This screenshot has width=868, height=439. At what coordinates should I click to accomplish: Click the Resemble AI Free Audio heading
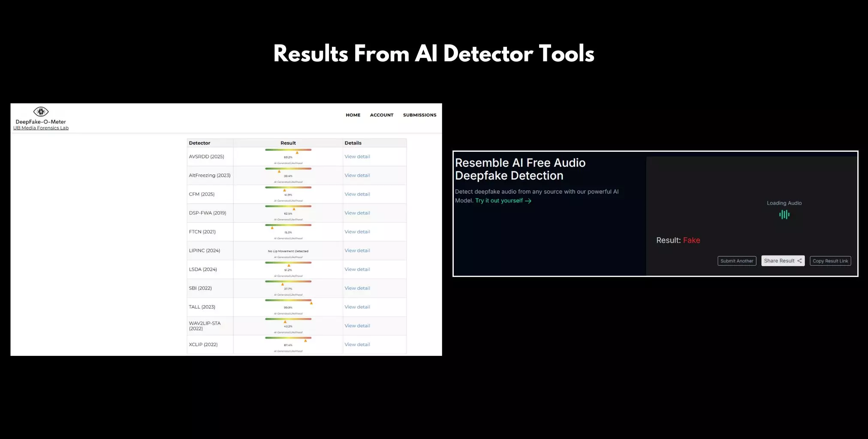(x=520, y=169)
